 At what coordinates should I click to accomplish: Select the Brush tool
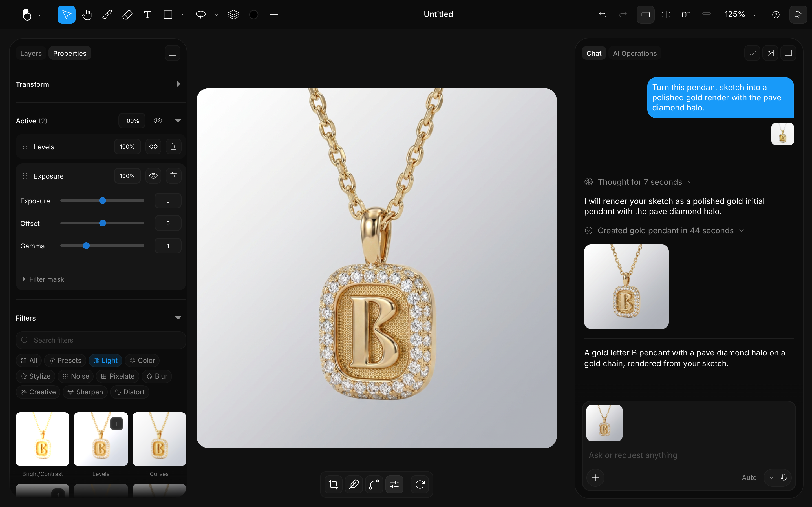click(107, 15)
